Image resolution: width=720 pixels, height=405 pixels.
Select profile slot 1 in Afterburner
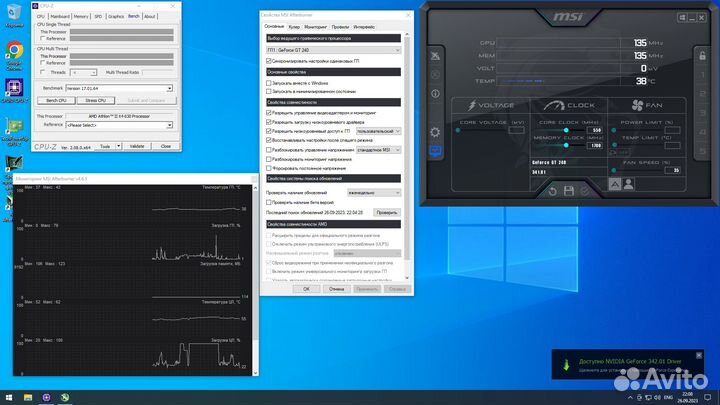(x=702, y=75)
